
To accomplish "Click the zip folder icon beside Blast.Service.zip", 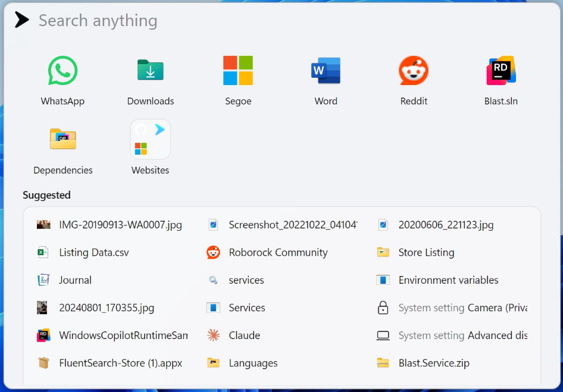I will 383,363.
